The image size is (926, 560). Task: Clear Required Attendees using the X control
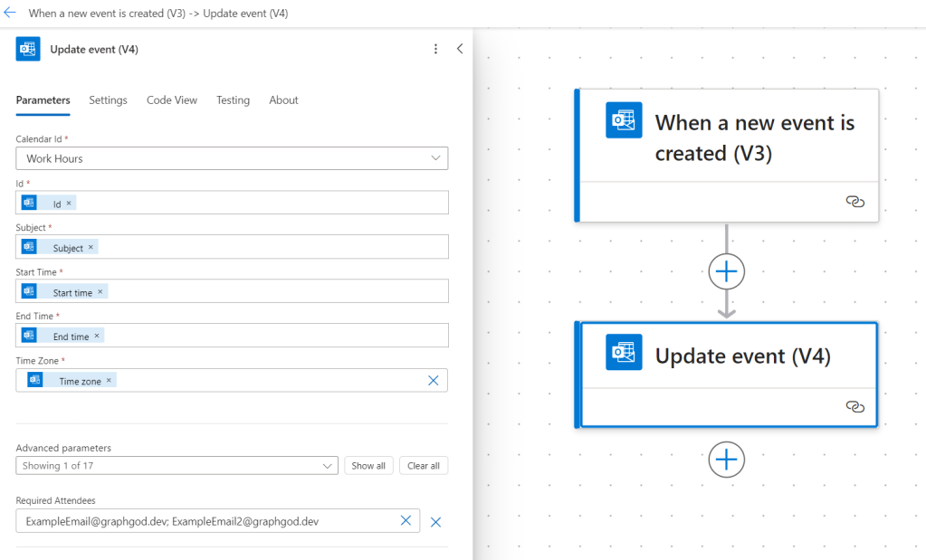point(406,521)
